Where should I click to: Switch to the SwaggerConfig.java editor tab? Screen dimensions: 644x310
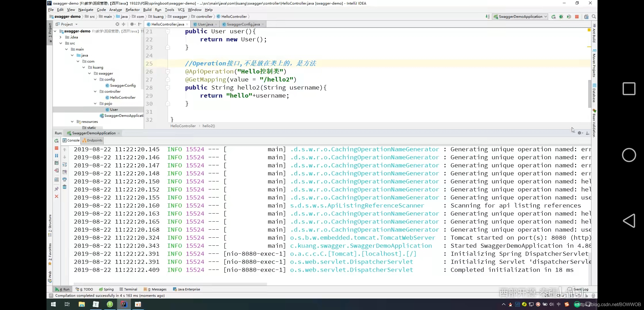[243, 24]
